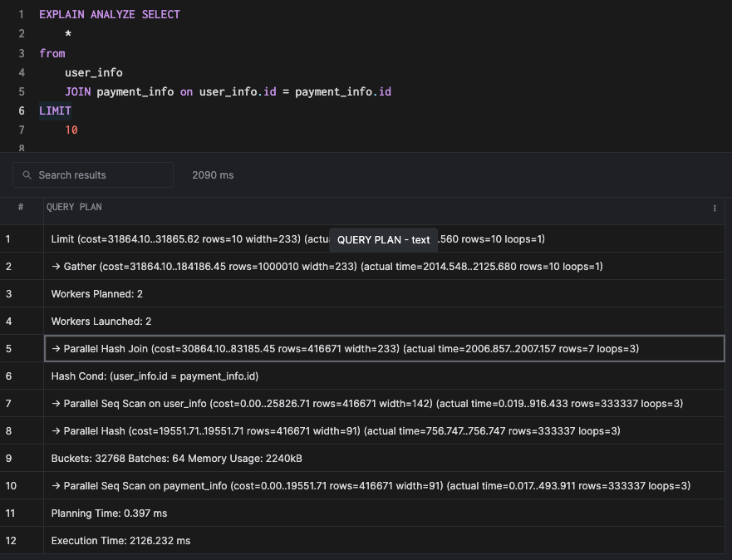This screenshot has height=560, width=732.
Task: Click the Planning Time result row
Action: (x=109, y=513)
